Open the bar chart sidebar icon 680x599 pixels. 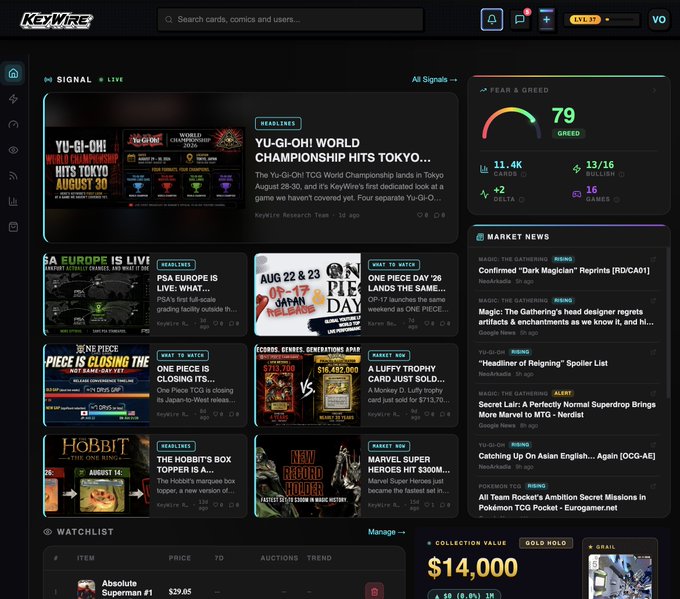(x=13, y=201)
